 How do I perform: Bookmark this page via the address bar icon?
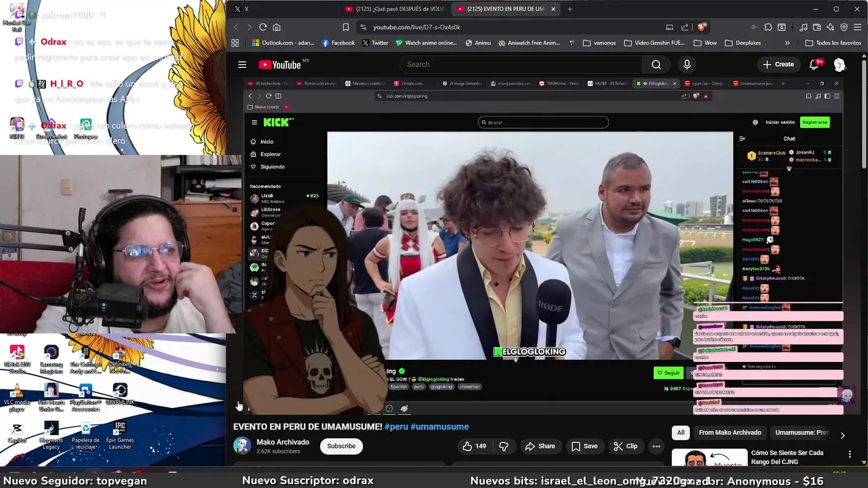pos(345,27)
